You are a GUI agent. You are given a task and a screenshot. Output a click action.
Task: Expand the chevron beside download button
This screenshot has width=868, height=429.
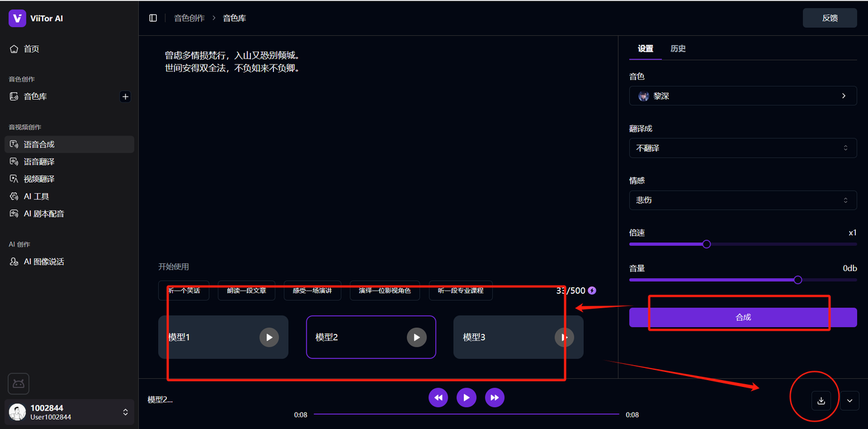(x=850, y=400)
